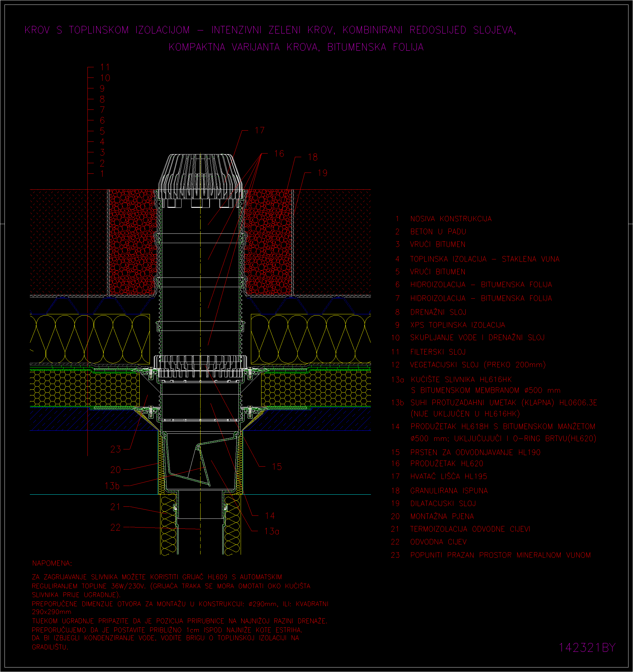Click '(NIJE UKLJUČEN U HL616HK)' text
This screenshot has width=633, height=672.
click(465, 414)
